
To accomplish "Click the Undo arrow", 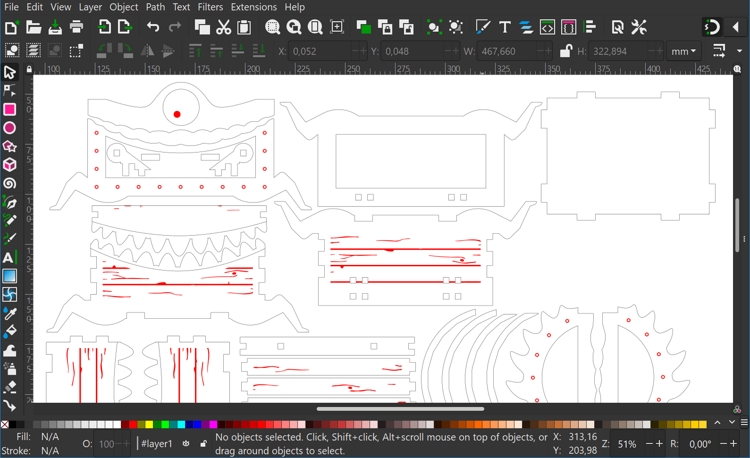I will click(153, 28).
